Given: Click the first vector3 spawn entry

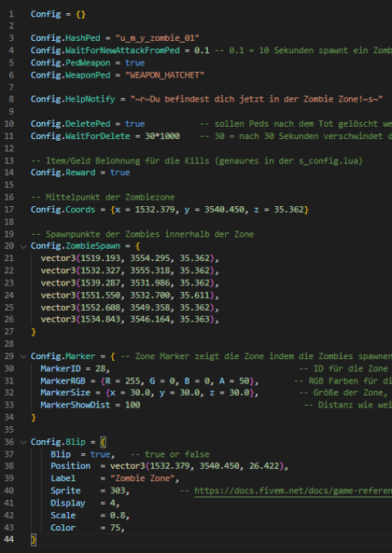Looking at the screenshot, I should [x=128, y=259].
